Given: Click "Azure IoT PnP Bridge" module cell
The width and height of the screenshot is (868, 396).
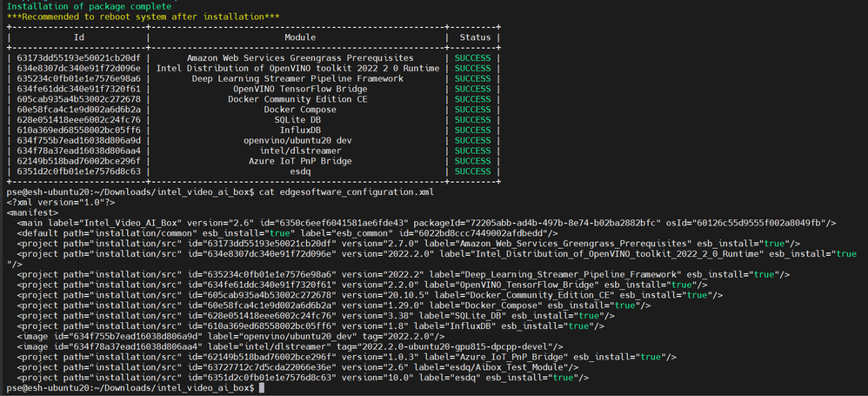Looking at the screenshot, I should [300, 161].
